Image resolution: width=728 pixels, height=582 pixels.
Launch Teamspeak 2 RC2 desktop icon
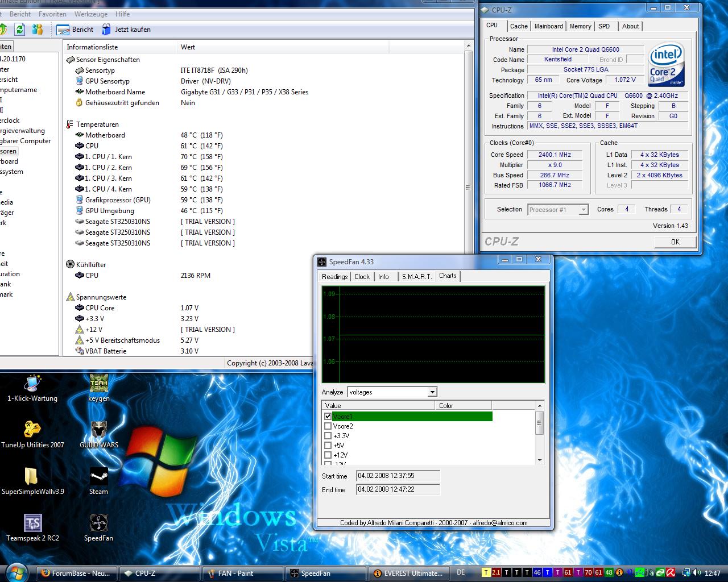32,528
